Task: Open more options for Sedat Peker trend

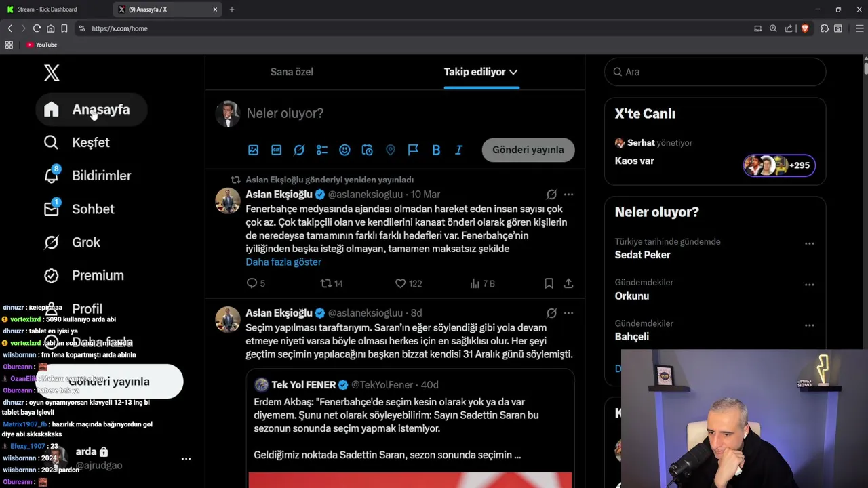Action: coord(809,243)
